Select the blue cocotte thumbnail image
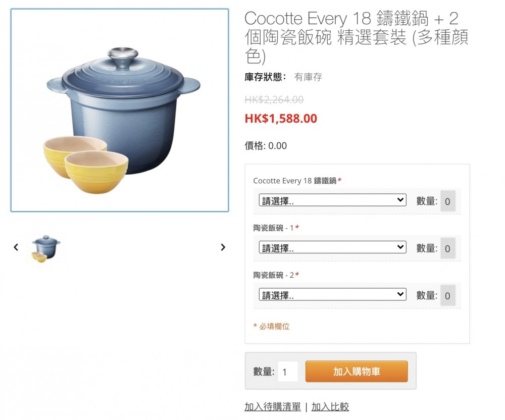The width and height of the screenshot is (505, 420). click(45, 248)
